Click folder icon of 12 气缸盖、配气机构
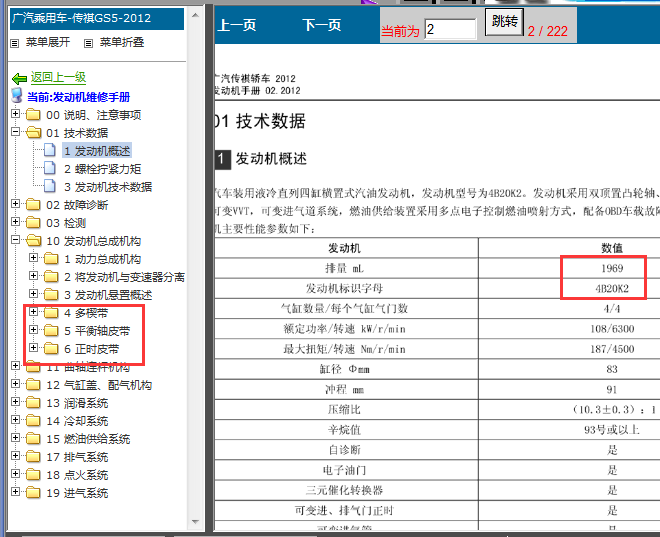The image size is (660, 537). [x=33, y=385]
